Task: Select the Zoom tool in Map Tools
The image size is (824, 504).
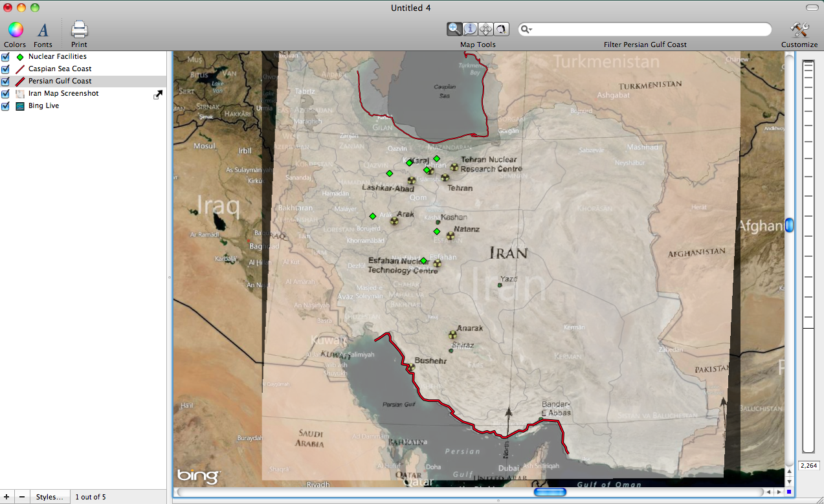Action: click(454, 29)
